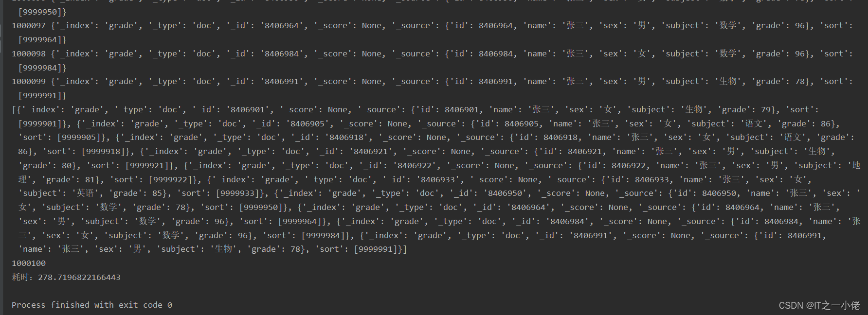Click the 1000097 output line prefix

click(29, 25)
